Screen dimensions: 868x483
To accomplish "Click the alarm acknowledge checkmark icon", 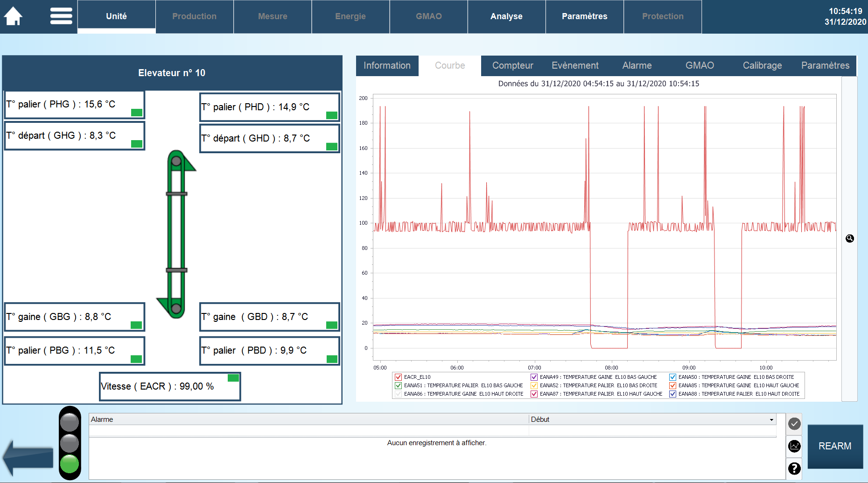I will coord(794,424).
